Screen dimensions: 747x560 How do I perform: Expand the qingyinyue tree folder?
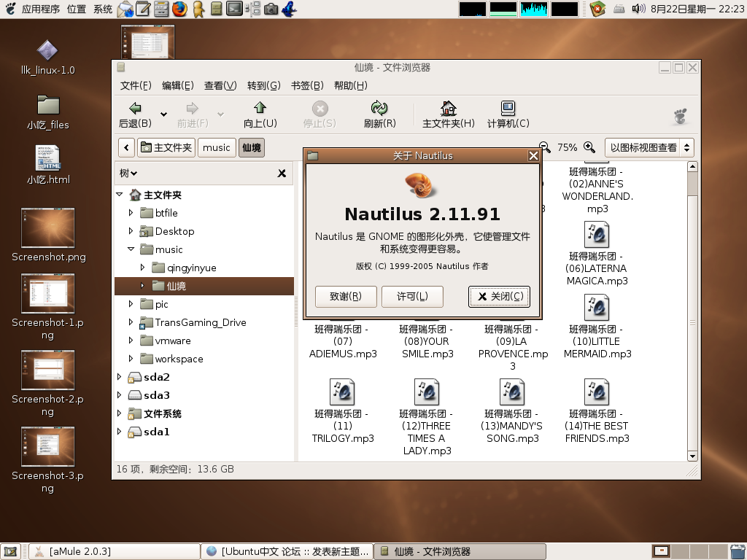click(x=142, y=268)
